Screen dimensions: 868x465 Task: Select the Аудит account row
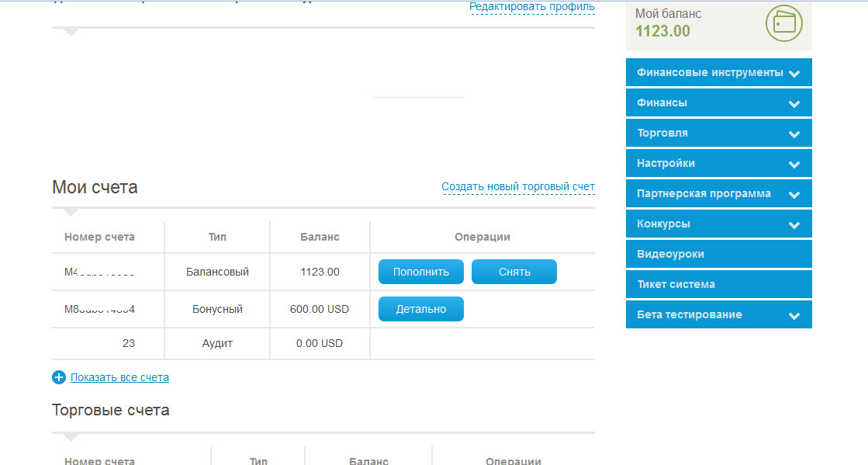pyautogui.click(x=217, y=343)
